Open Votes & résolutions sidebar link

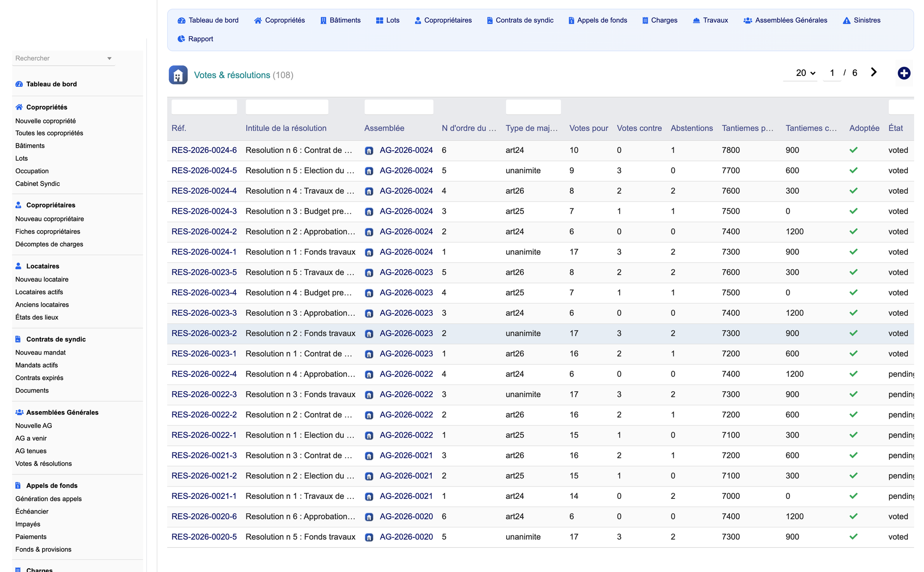pos(44,464)
